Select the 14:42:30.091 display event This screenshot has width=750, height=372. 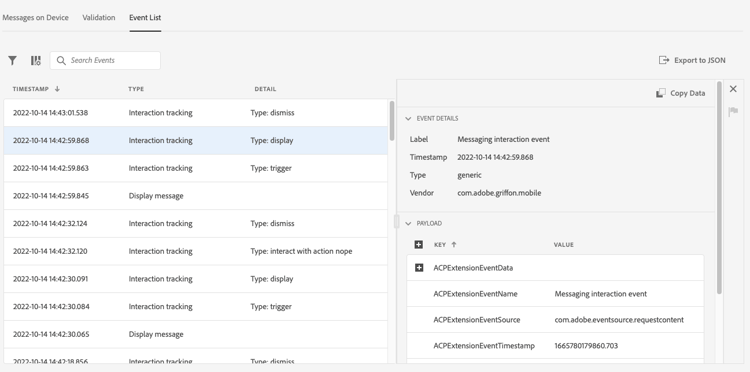click(196, 279)
